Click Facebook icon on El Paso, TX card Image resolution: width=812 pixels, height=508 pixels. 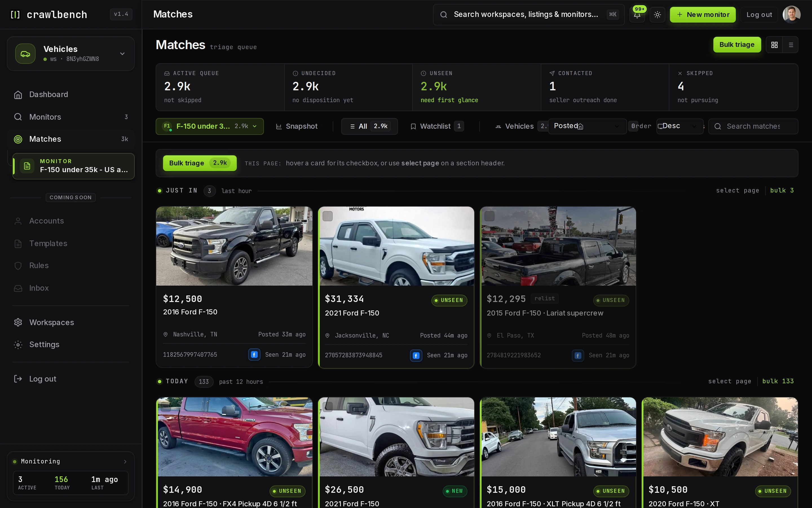(x=578, y=356)
